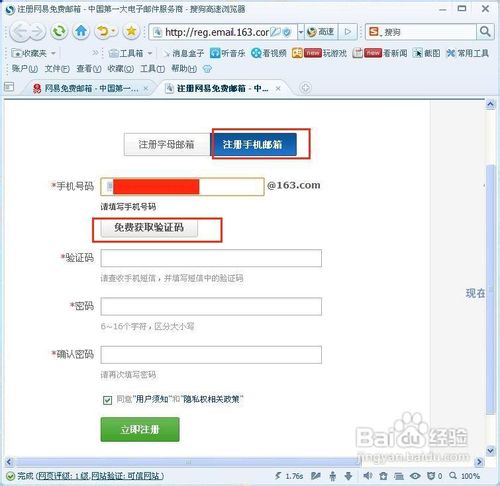500x486 pixels.
Task: Click the orange undo-close-tab arrow icon
Action: point(104,32)
